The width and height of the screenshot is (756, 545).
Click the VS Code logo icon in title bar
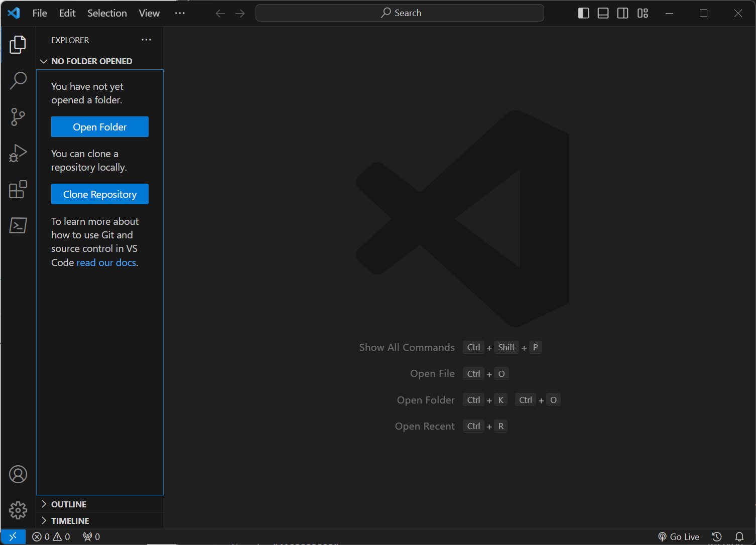point(14,13)
